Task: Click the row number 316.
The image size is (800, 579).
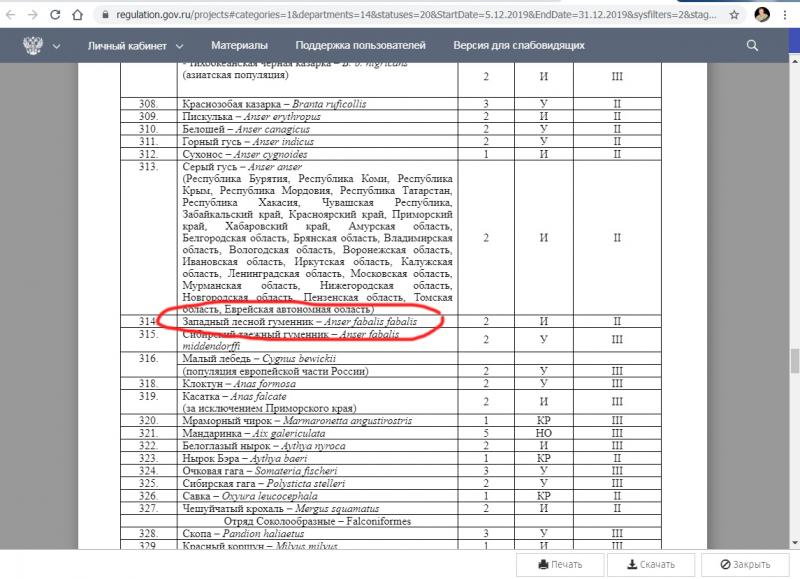Action: [x=148, y=359]
